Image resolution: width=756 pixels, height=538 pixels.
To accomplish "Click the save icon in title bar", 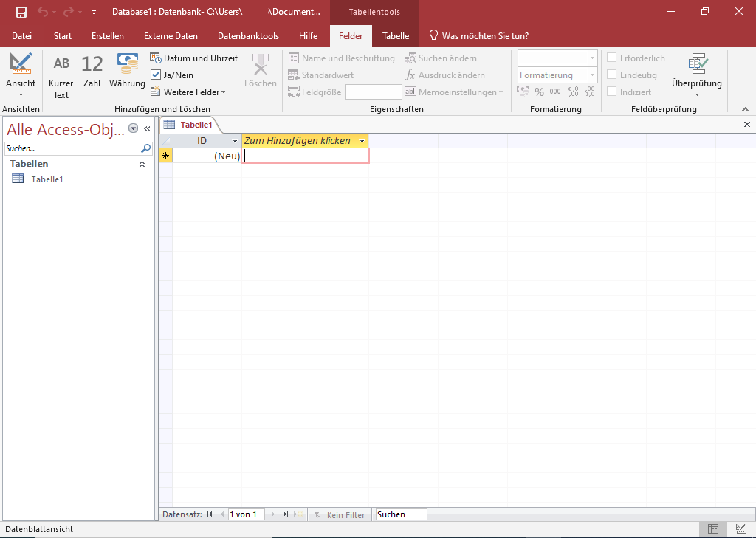I will click(x=21, y=13).
